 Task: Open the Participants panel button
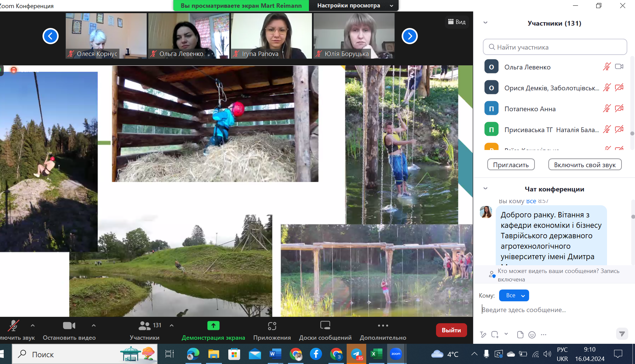[145, 330]
